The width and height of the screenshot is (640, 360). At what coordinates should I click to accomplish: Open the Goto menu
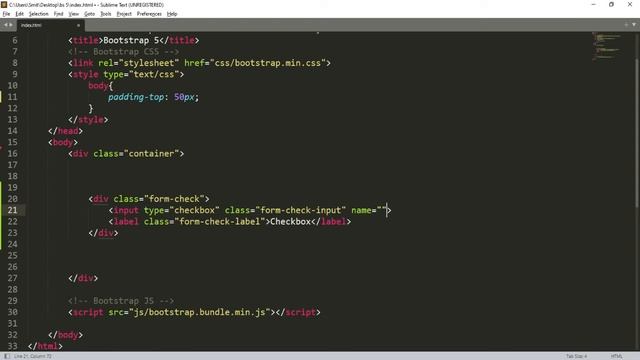click(x=89, y=14)
